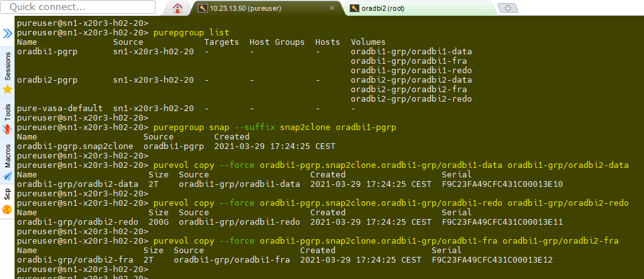
Task: Click volume 'oradbi2-grp/oradbi2-redo' in list
Action: (411, 99)
